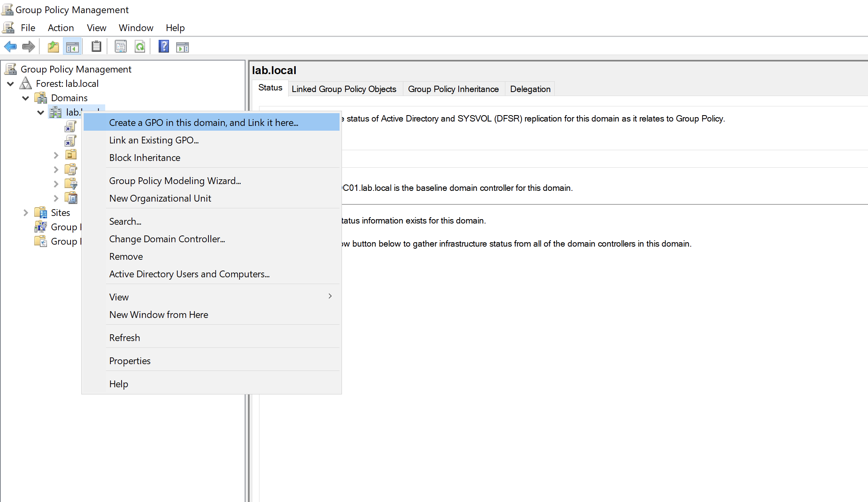868x502 pixels.
Task: Toggle Show/Hide Action Pane toolbar icon
Action: (x=183, y=47)
